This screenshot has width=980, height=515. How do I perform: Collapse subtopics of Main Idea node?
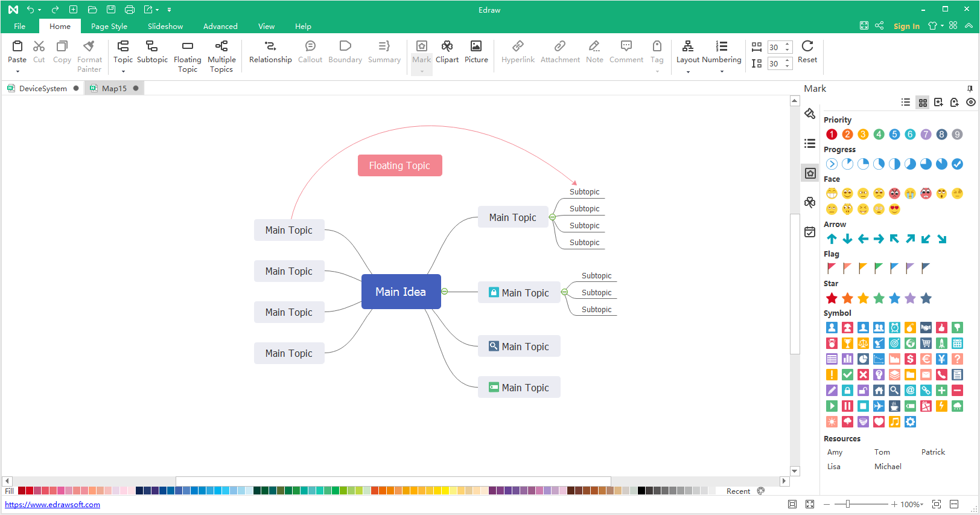(445, 292)
